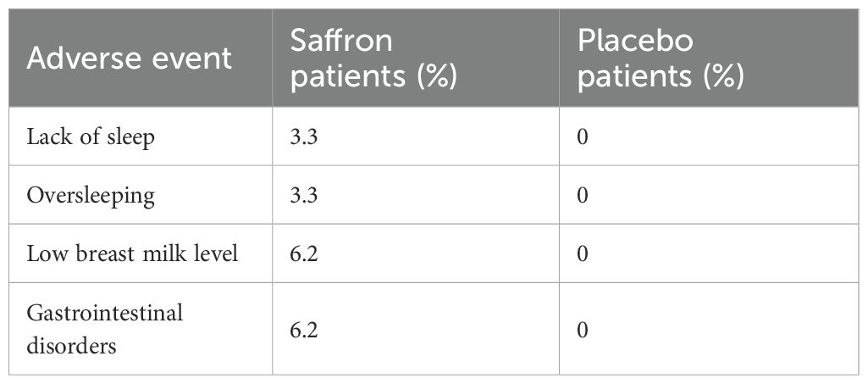Select Saffron value 3.3 for Oversleeping
The width and height of the screenshot is (868, 384).
[304, 195]
